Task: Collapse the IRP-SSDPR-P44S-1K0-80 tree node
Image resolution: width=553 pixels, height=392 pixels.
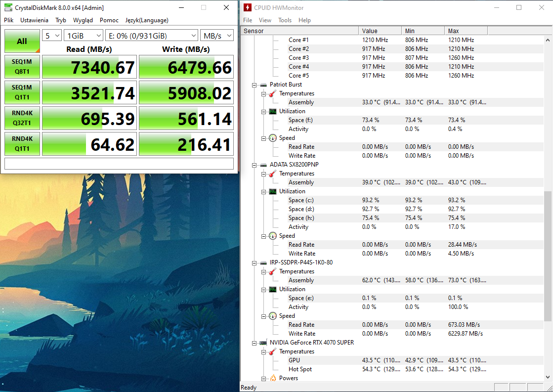Action: (254, 263)
